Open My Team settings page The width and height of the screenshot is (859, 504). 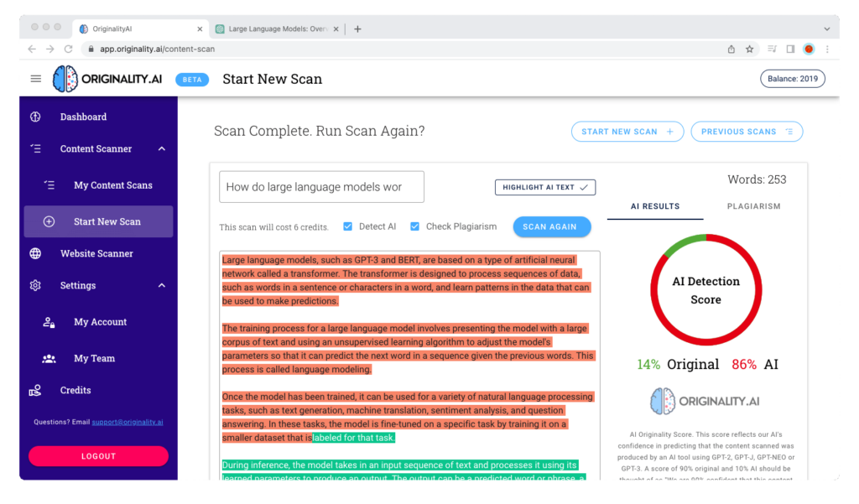[x=99, y=358]
